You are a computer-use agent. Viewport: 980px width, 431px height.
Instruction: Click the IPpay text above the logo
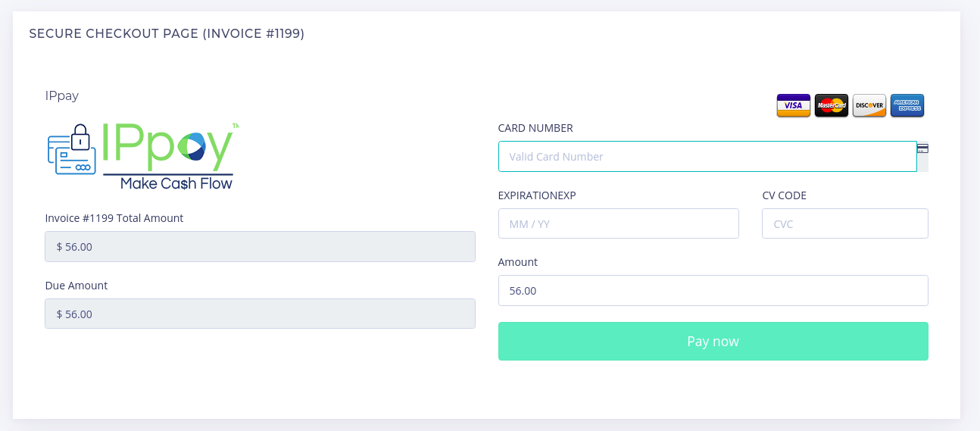pyautogui.click(x=62, y=95)
